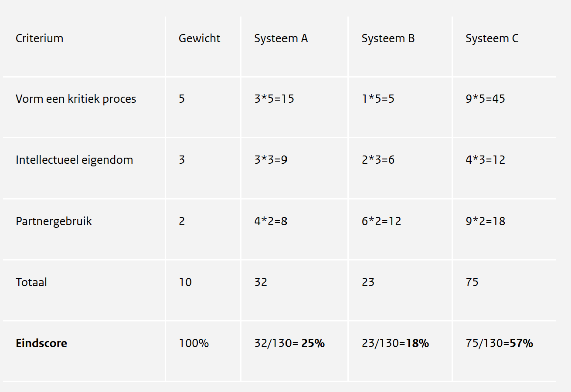
Task: Select the 23/130=18% final score
Action: coord(395,343)
